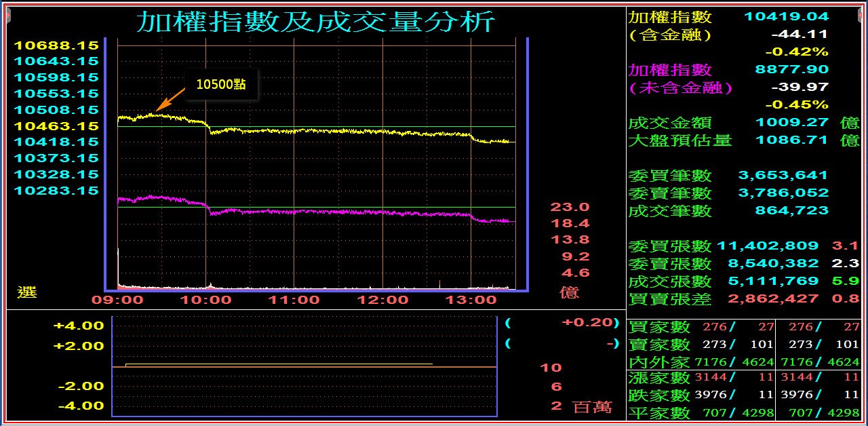
Task: Click the +0.20 value in the lower panel
Action: [587, 322]
